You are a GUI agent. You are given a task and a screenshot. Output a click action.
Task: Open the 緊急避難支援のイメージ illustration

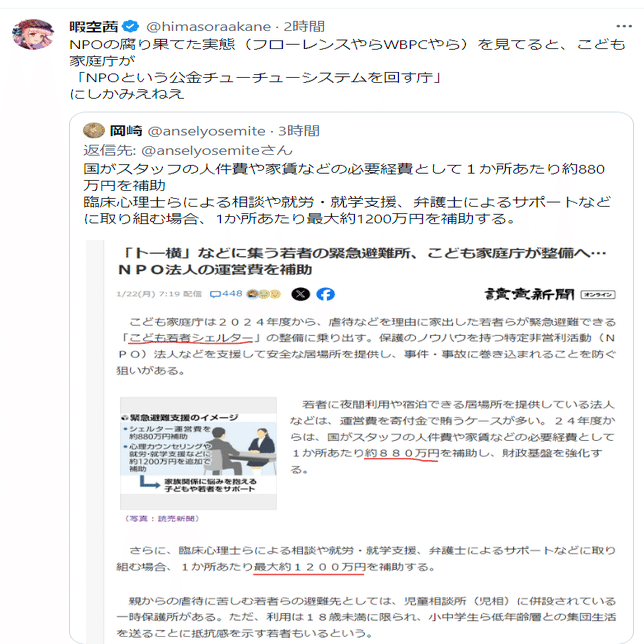click(198, 453)
